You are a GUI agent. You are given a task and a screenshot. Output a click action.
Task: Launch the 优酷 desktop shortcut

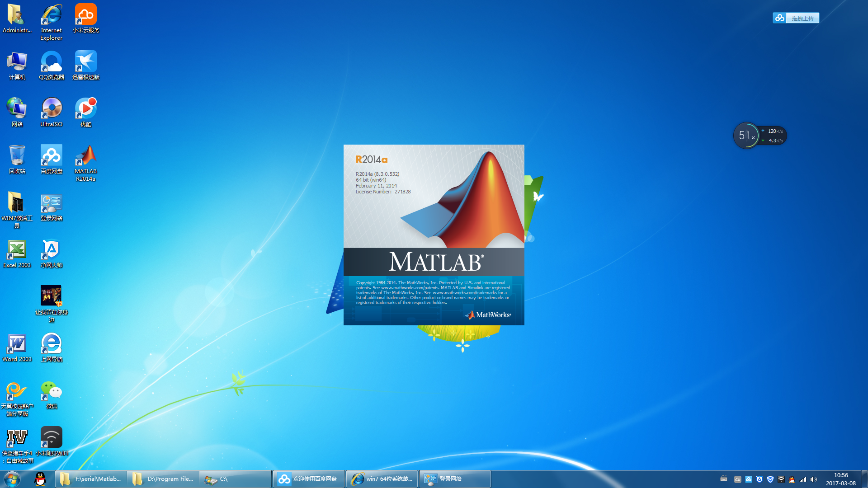tap(86, 113)
